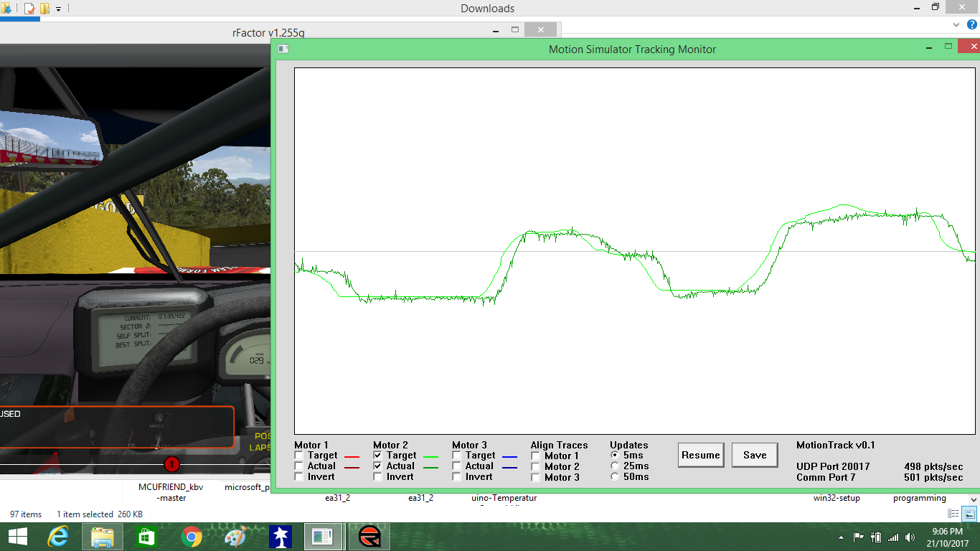Open the Windows Store taskbar icon
This screenshot has width=980, height=551.
146,537
